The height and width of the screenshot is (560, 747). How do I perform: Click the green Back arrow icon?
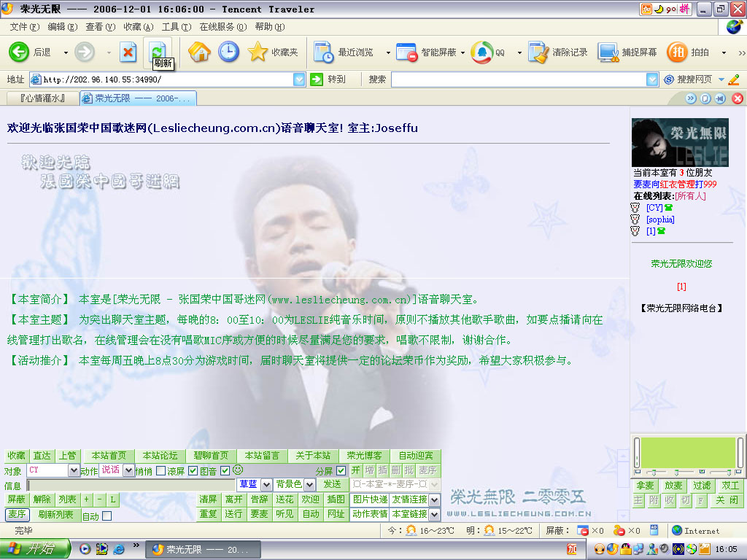pyautogui.click(x=19, y=52)
